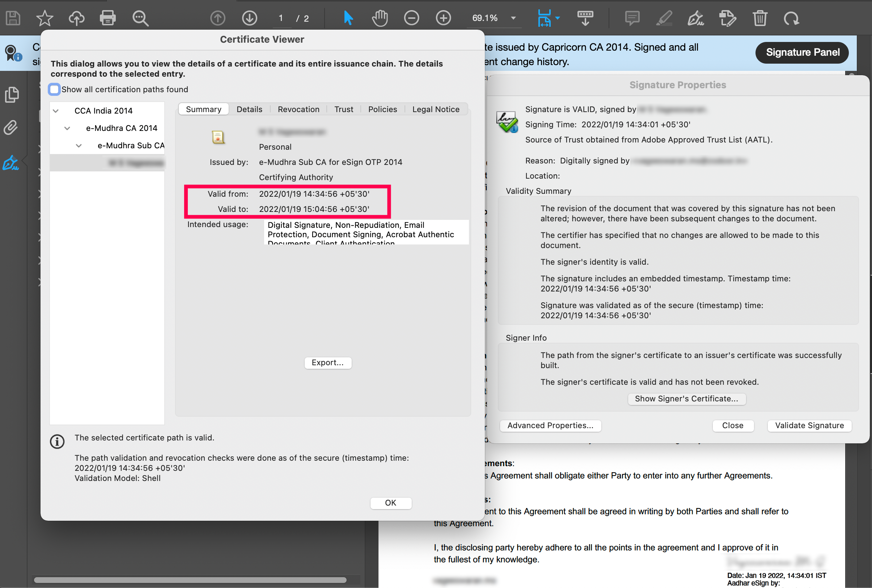Click the Export... button
Viewport: 872px width, 588px height.
coord(327,363)
